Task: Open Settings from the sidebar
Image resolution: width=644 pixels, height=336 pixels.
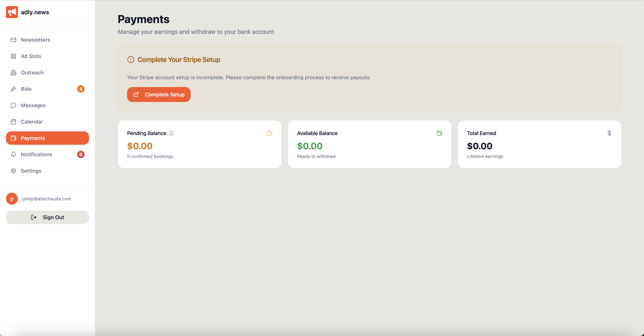Action: 31,171
